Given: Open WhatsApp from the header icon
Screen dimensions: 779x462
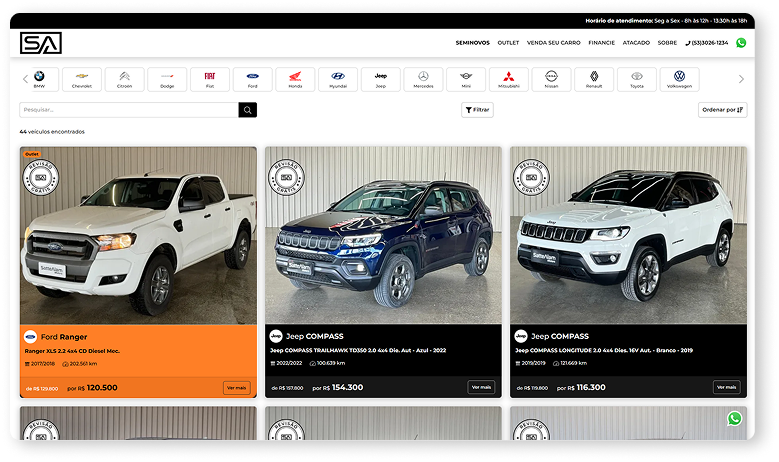Looking at the screenshot, I should click(x=741, y=43).
